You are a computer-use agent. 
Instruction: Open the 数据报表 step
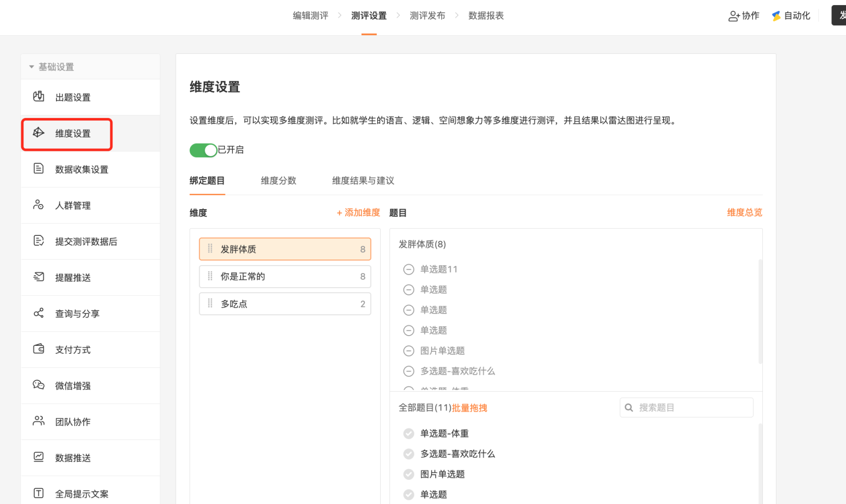pyautogui.click(x=486, y=16)
